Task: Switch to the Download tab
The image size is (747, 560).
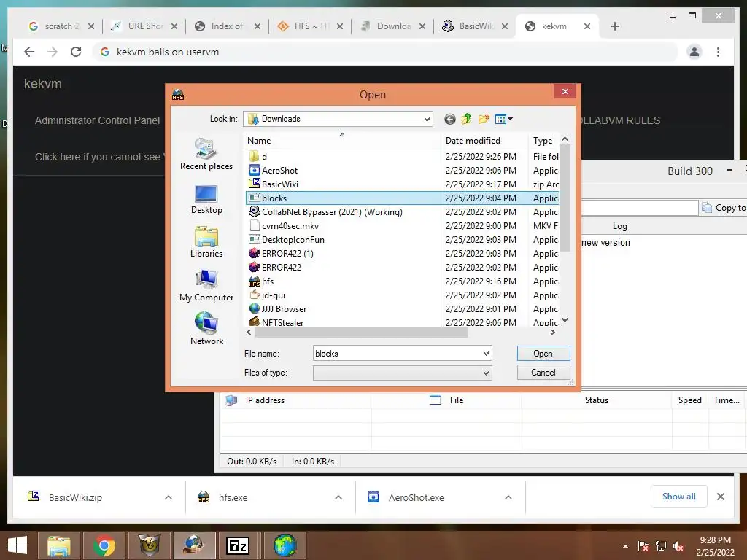Action: [392, 26]
